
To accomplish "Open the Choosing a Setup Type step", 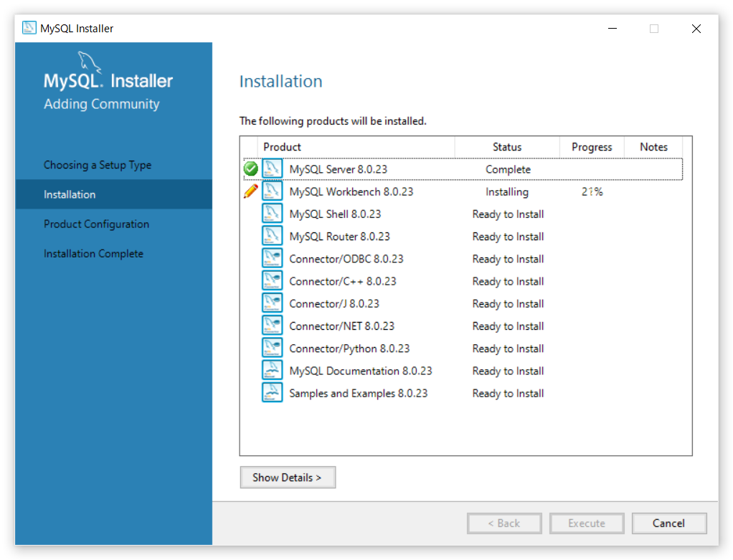I will [x=98, y=165].
